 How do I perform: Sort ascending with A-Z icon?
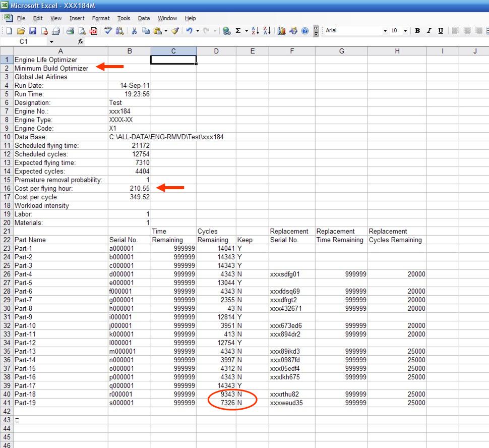[x=255, y=31]
